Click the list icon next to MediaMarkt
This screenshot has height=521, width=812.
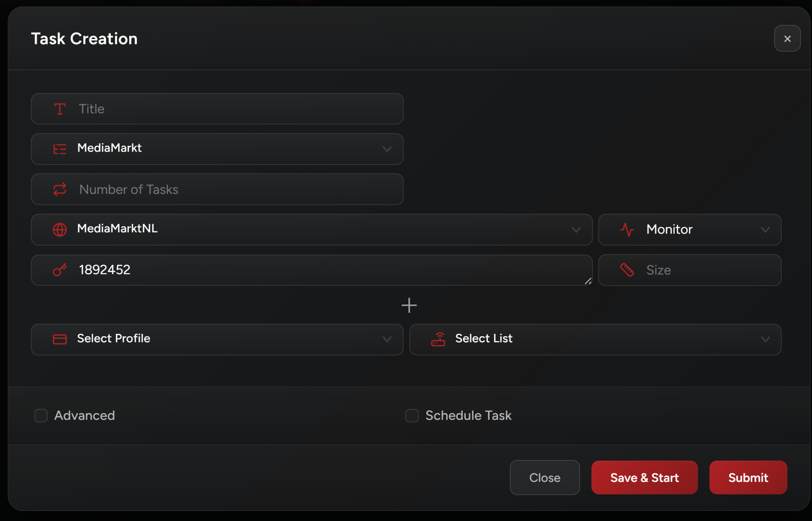pyautogui.click(x=60, y=149)
